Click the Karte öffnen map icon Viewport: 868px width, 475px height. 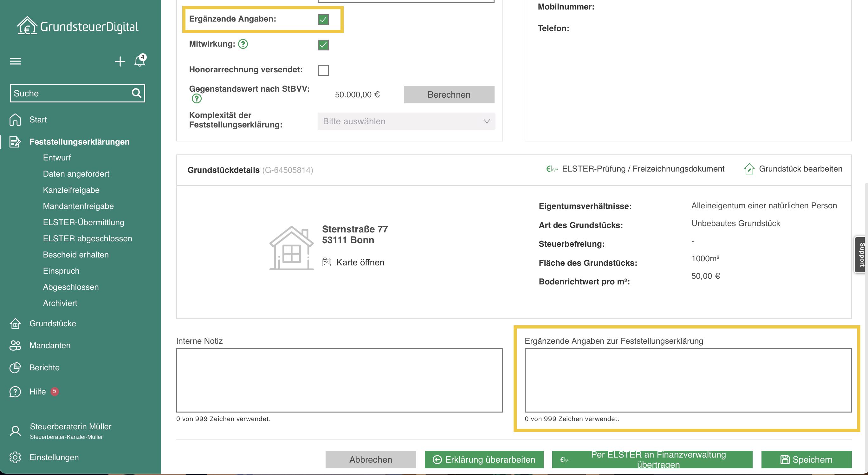pyautogui.click(x=326, y=262)
